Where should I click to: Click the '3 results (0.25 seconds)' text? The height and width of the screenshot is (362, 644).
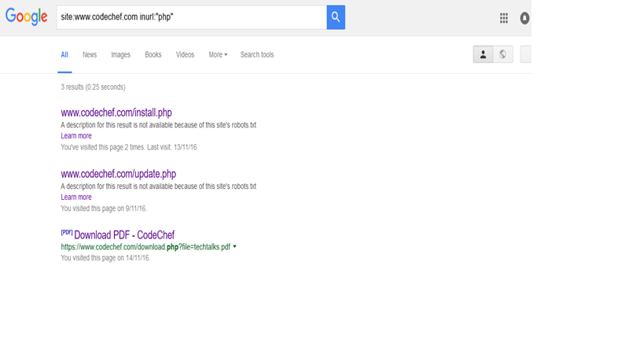pos(94,87)
